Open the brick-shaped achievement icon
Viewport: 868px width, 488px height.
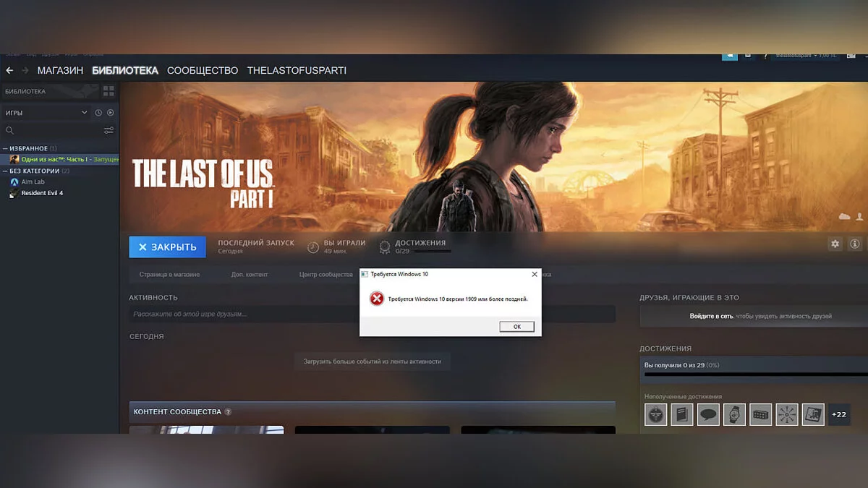point(761,414)
